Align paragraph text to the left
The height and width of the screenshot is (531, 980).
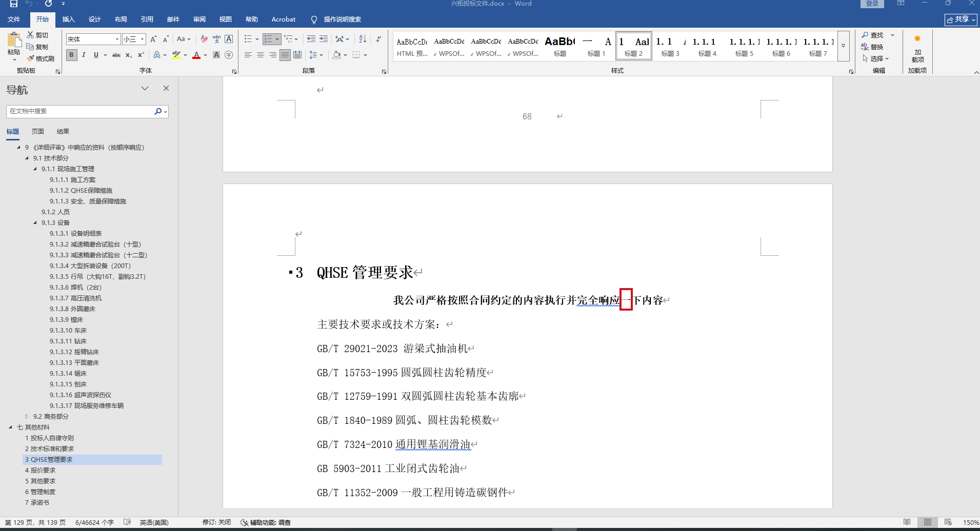pyautogui.click(x=248, y=55)
